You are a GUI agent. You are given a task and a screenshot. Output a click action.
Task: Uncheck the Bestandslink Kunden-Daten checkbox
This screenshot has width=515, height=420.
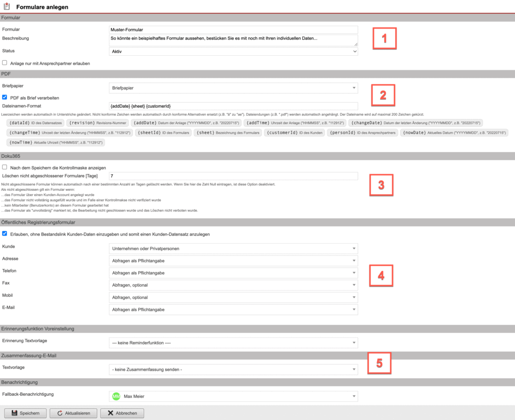coord(5,233)
